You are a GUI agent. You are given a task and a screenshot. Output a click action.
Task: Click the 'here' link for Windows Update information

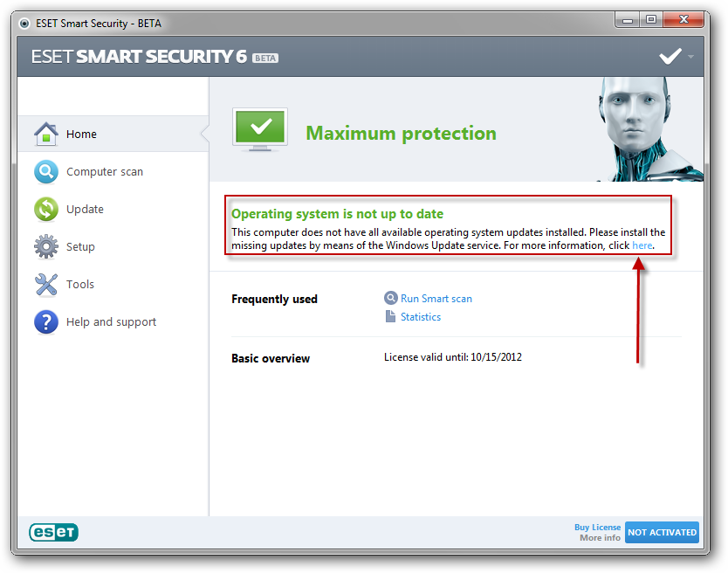pyautogui.click(x=642, y=245)
